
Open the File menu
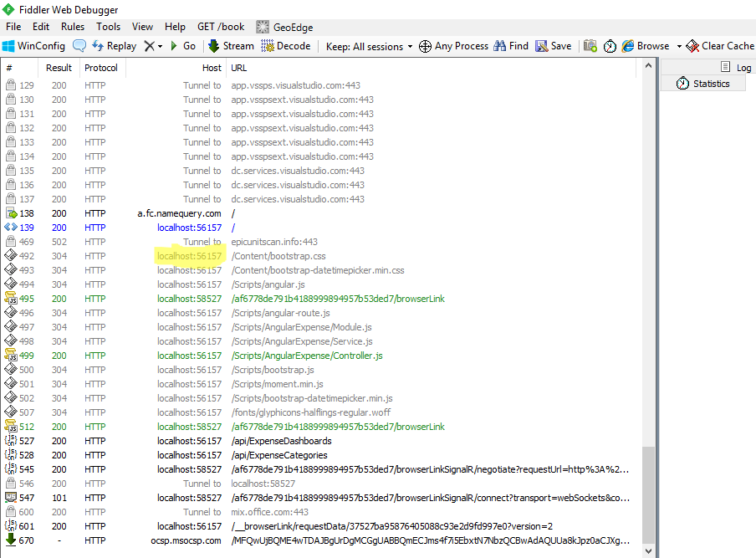click(13, 27)
